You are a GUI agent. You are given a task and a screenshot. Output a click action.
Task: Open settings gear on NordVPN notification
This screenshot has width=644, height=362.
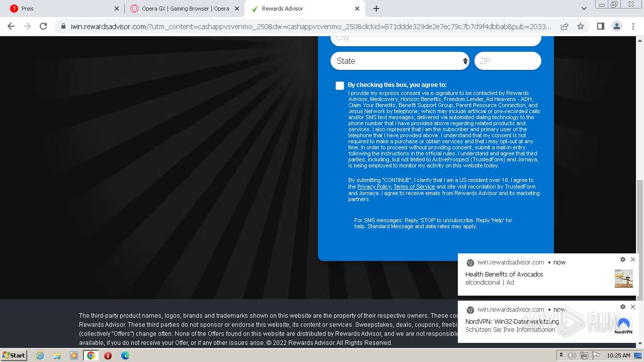click(x=623, y=307)
